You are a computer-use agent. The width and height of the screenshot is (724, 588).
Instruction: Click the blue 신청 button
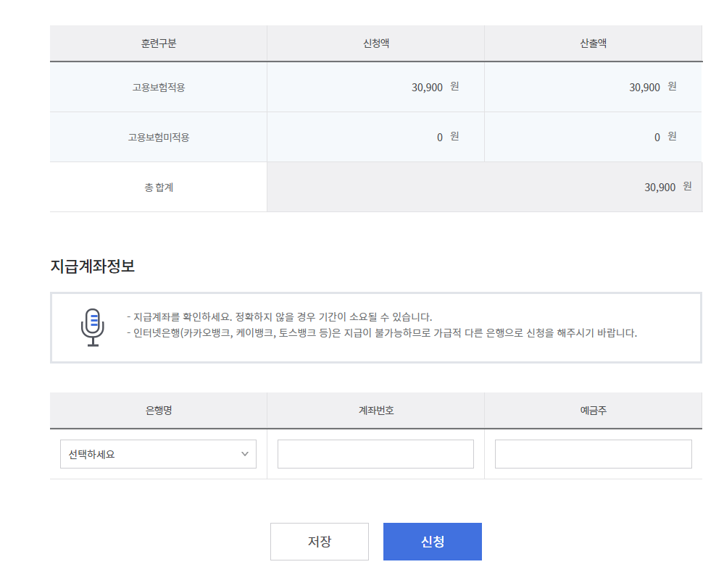point(432,542)
